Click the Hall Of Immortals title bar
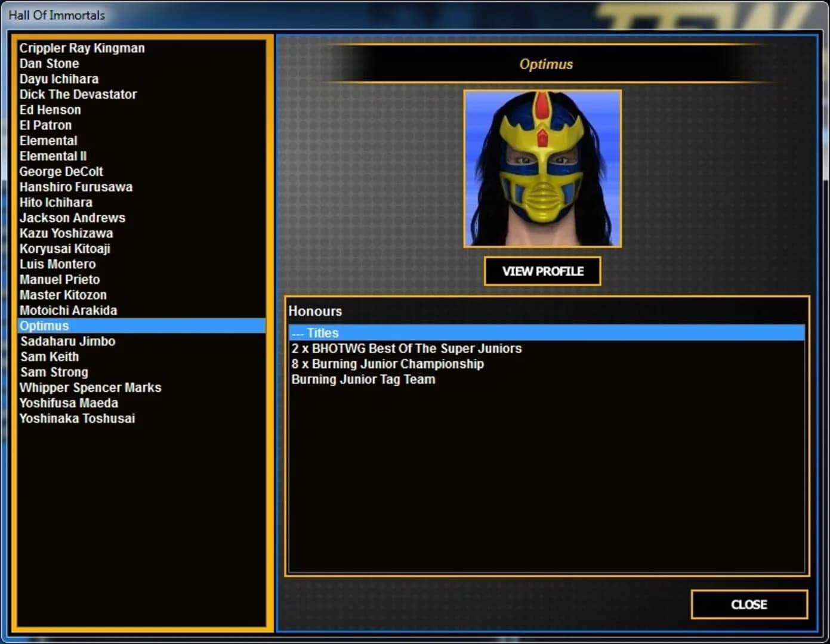This screenshot has height=644, width=830. [x=57, y=15]
